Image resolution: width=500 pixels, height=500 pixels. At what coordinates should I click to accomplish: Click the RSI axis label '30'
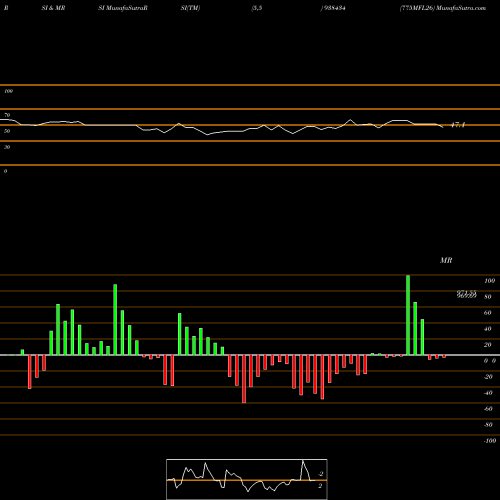[7, 147]
